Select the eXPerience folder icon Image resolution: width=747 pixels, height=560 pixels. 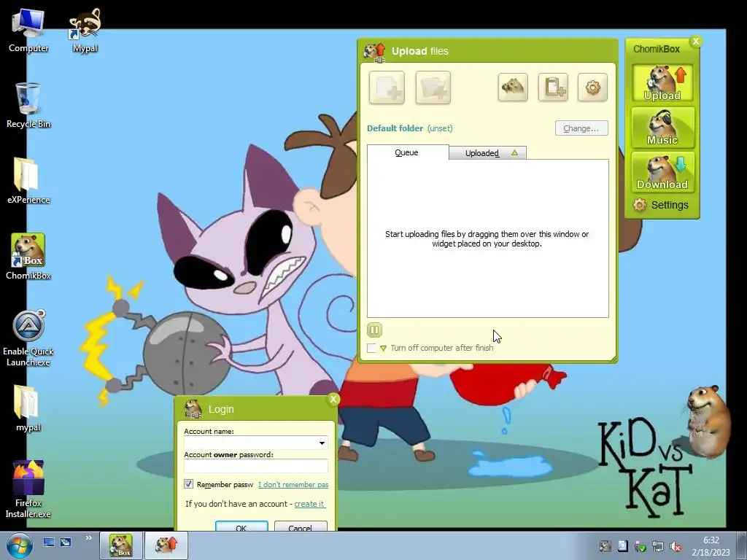point(28,181)
